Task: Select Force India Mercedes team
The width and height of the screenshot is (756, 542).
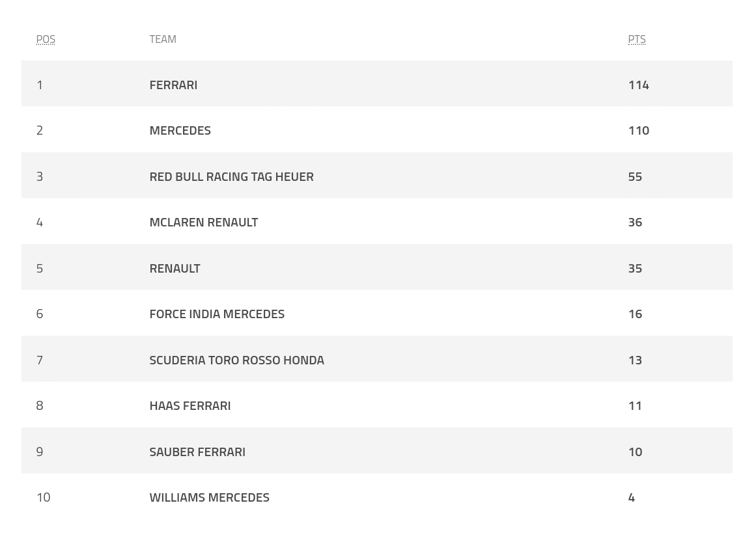Action: point(217,314)
